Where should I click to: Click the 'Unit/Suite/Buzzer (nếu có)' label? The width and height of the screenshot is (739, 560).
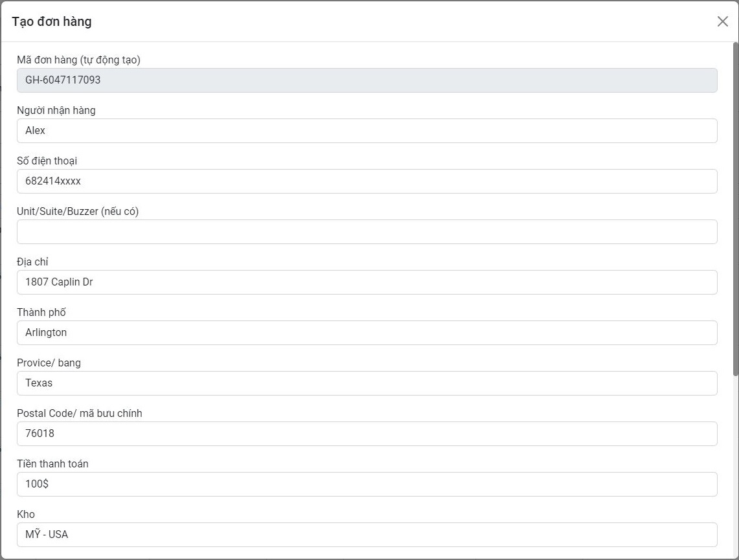click(78, 212)
